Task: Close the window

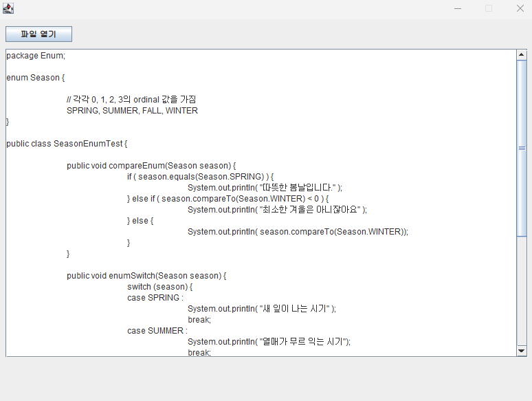Action: pos(520,8)
